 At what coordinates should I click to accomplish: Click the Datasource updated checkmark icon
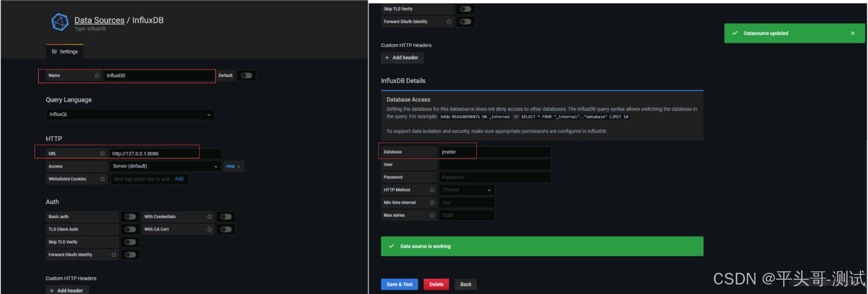click(735, 33)
